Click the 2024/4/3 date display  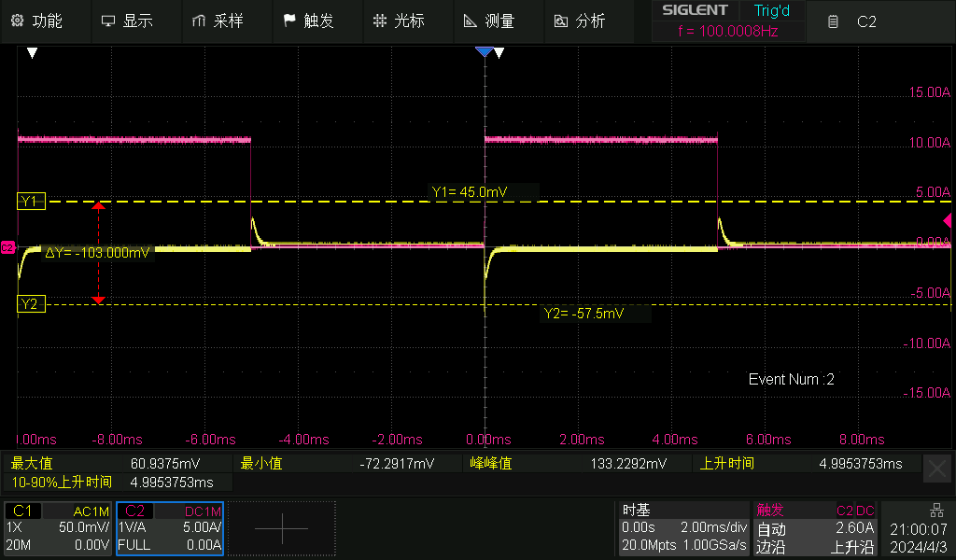coord(919,547)
